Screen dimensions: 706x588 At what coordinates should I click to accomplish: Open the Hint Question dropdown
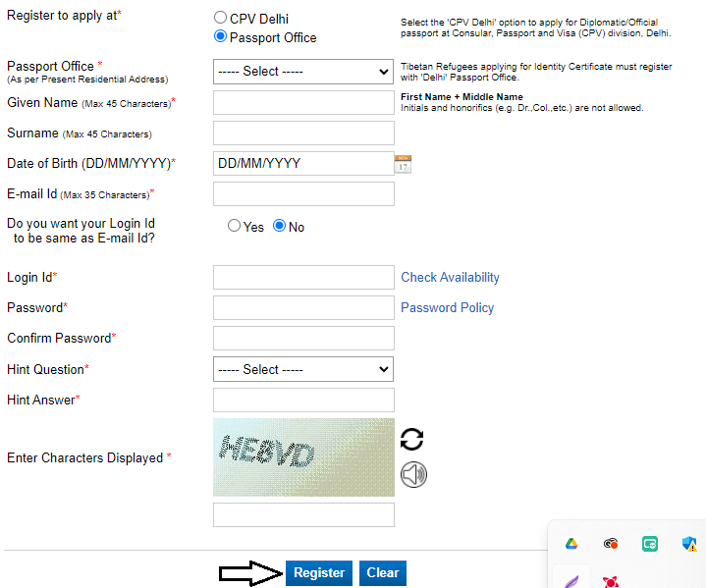pos(303,369)
